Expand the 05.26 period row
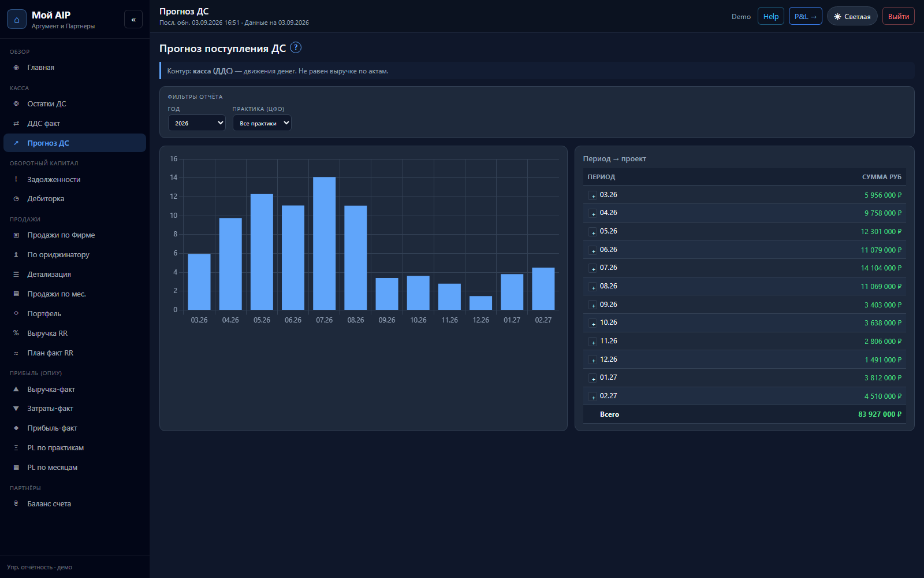The width and height of the screenshot is (924, 578). coord(593,232)
